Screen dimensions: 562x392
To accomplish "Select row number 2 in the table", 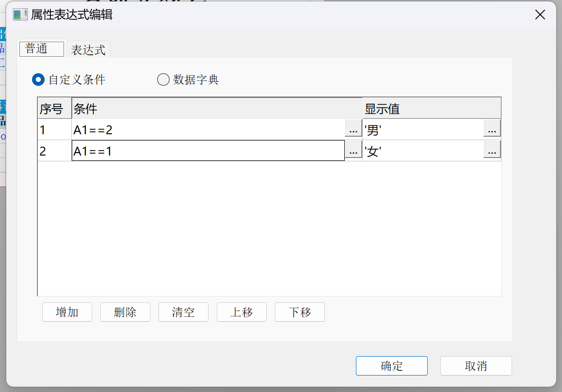I will pos(54,151).
